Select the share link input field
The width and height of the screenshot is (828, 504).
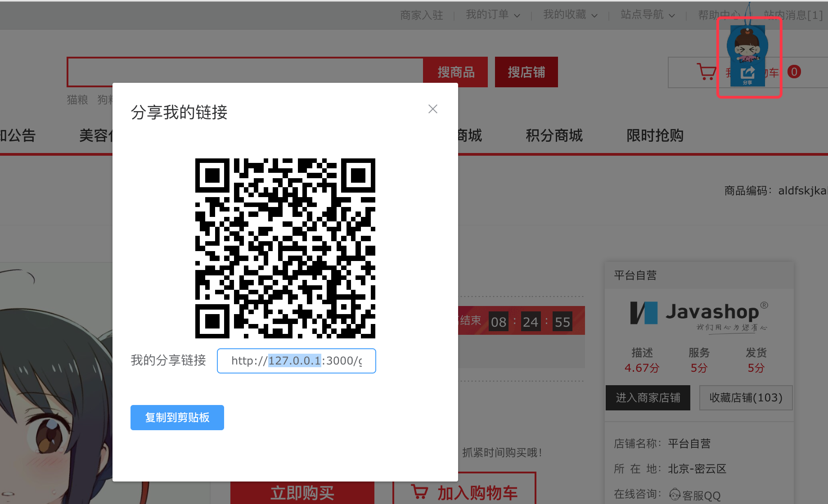(297, 361)
